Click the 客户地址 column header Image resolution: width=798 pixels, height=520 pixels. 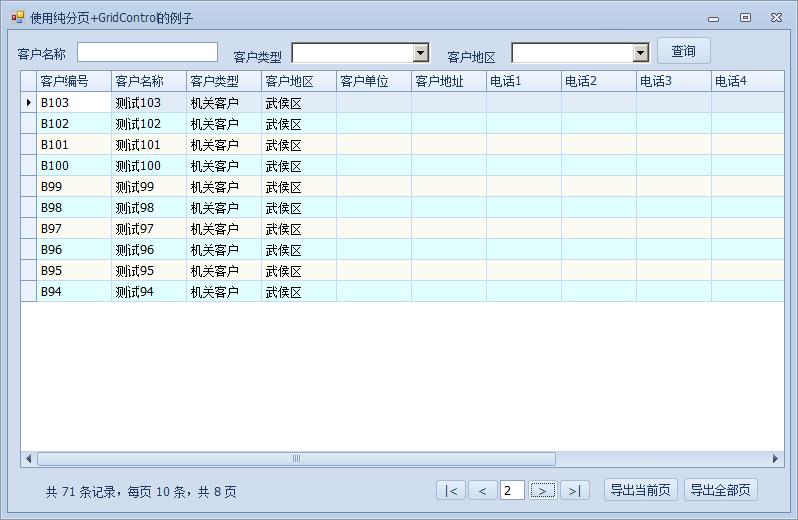449,81
